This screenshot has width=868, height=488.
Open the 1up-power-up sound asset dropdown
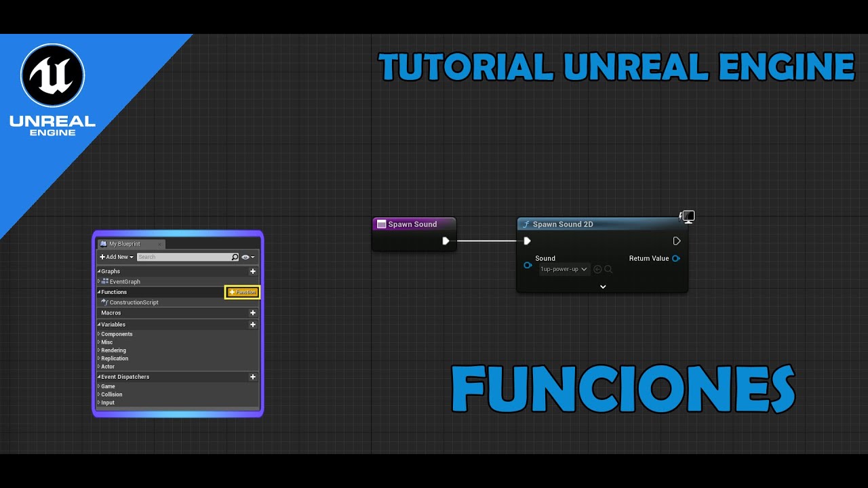(564, 269)
